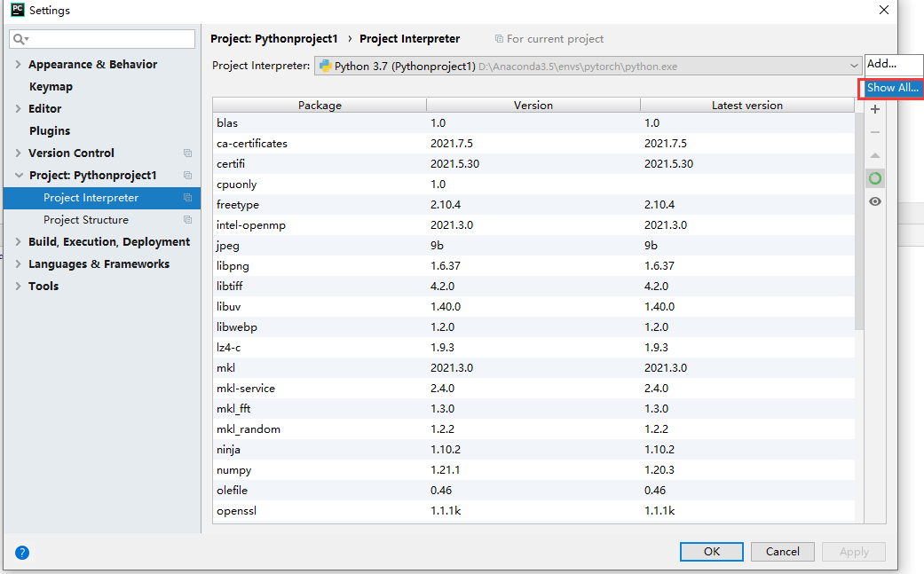Screen dimensions: 924x574
Task: Click the Cancel button
Action: point(783,552)
